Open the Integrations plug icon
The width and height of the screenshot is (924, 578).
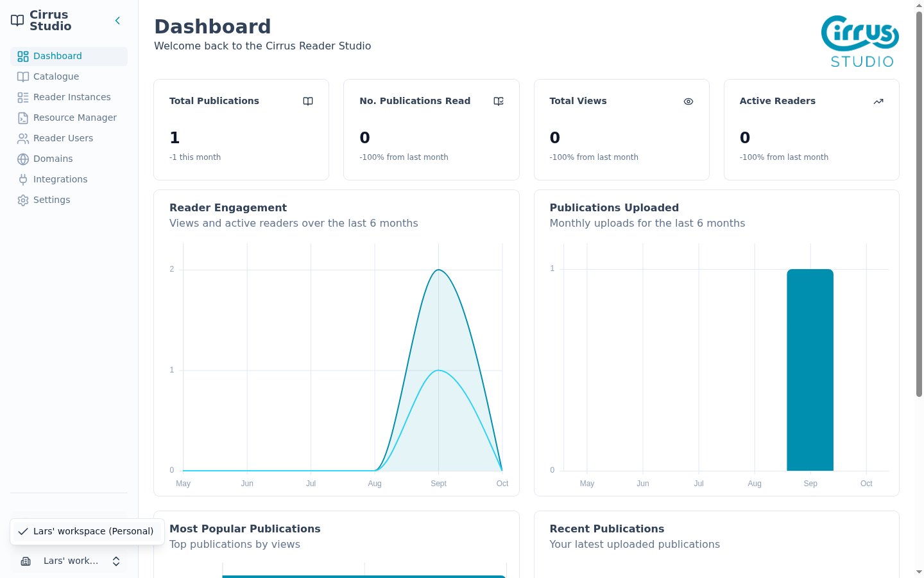(x=23, y=180)
